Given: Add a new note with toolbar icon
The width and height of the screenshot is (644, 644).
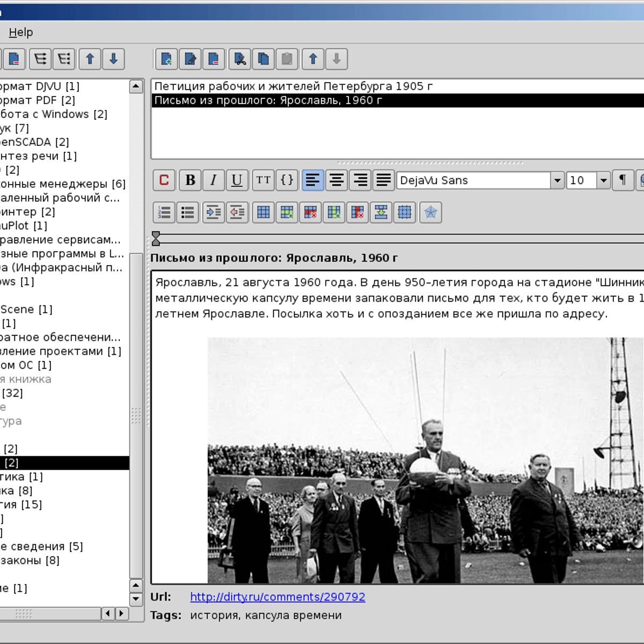Looking at the screenshot, I should [166, 59].
